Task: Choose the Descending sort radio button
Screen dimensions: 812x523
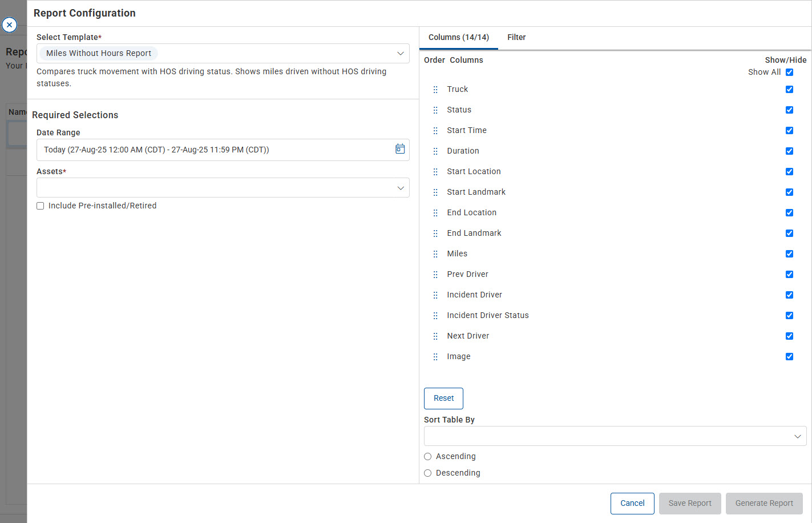Action: click(428, 473)
